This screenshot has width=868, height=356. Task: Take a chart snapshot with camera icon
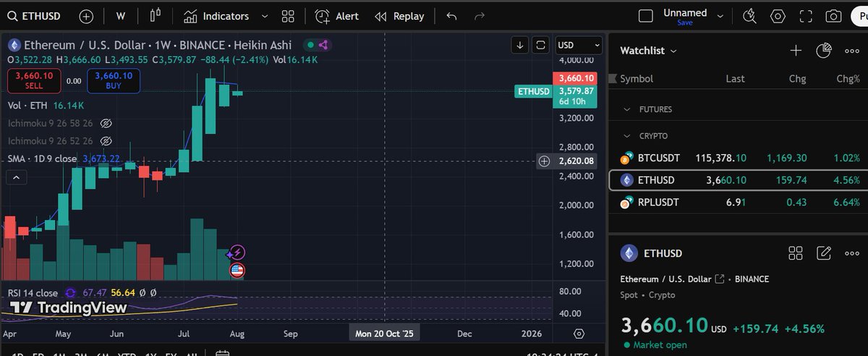tap(833, 16)
